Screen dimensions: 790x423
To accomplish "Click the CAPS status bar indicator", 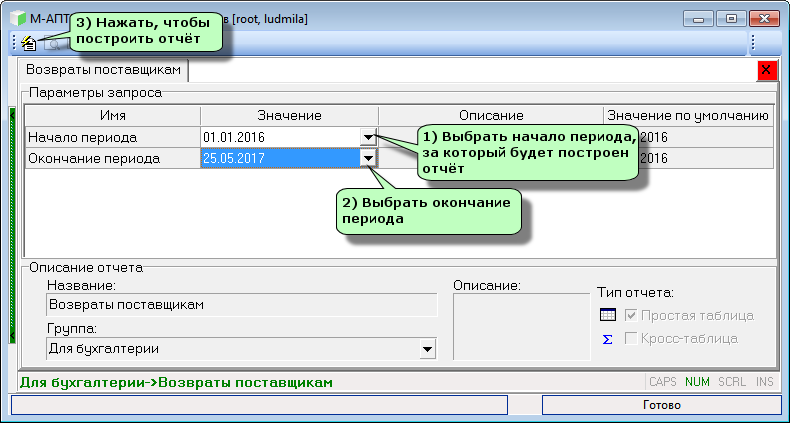I will 663,382.
